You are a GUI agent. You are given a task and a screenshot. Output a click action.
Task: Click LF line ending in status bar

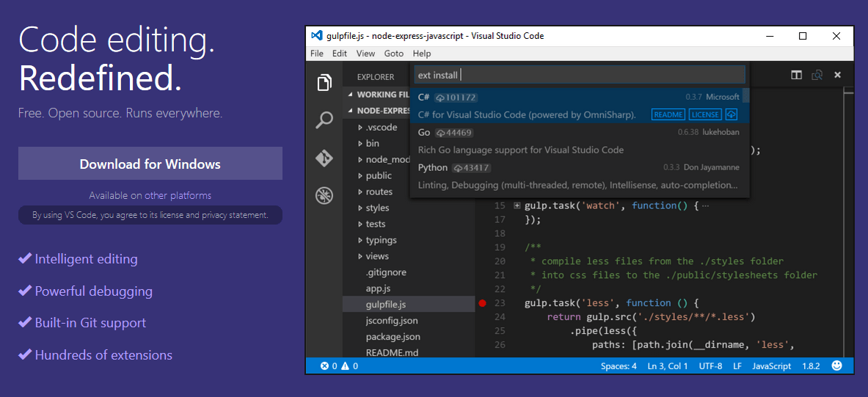[x=737, y=366]
